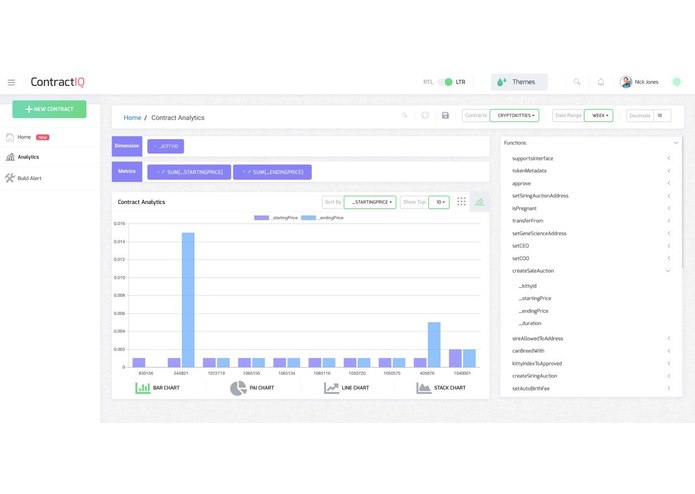Select the SUM(_ENDINGPRICE) metric chip

(272, 172)
